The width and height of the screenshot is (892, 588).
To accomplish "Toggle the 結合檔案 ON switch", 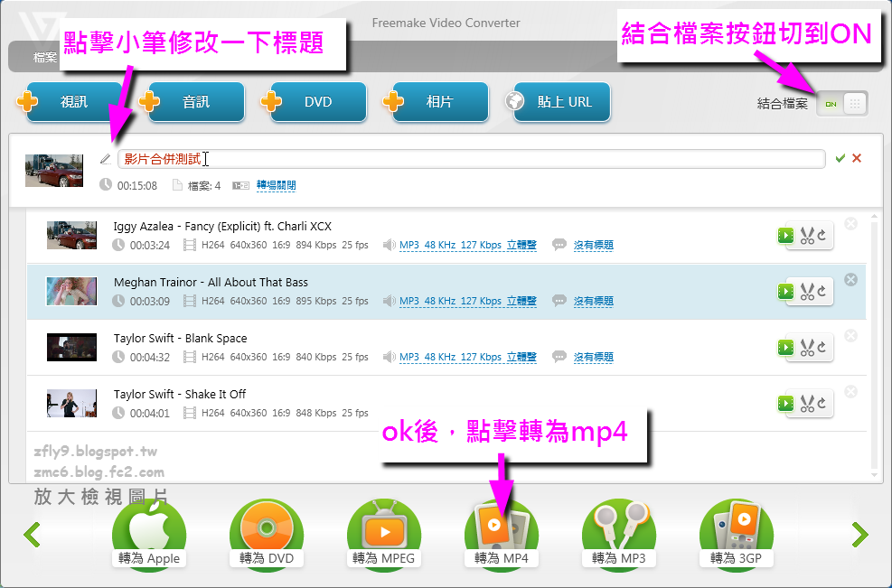I will pyautogui.click(x=842, y=104).
